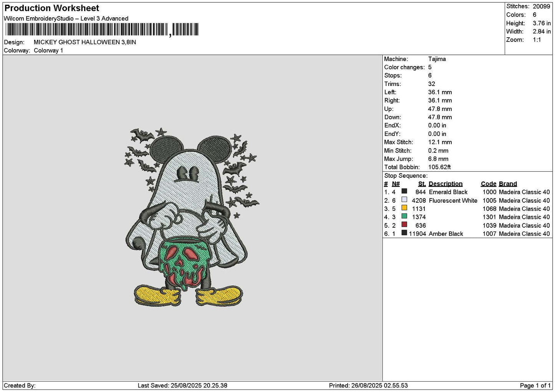The height and width of the screenshot is (392, 555).
Task: Click the Left value 36.1 mm
Action: tap(440, 92)
